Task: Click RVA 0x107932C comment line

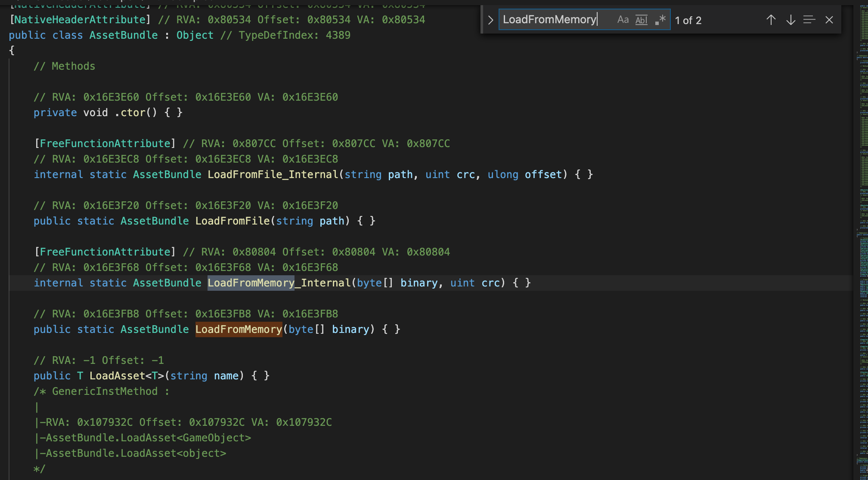Action: point(183,422)
